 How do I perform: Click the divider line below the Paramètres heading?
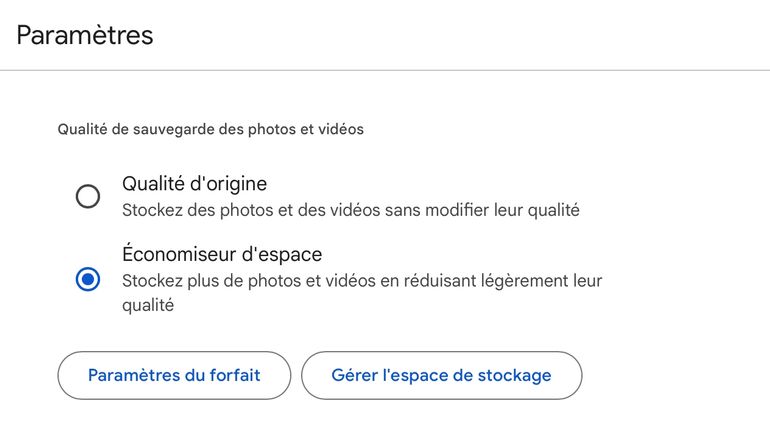[x=385, y=70]
